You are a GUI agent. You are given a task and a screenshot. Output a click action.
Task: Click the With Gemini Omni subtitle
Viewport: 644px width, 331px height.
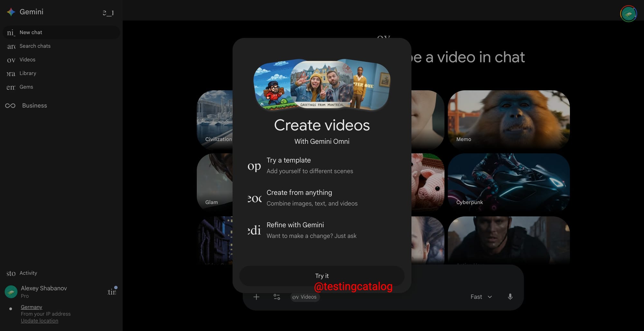[322, 141]
